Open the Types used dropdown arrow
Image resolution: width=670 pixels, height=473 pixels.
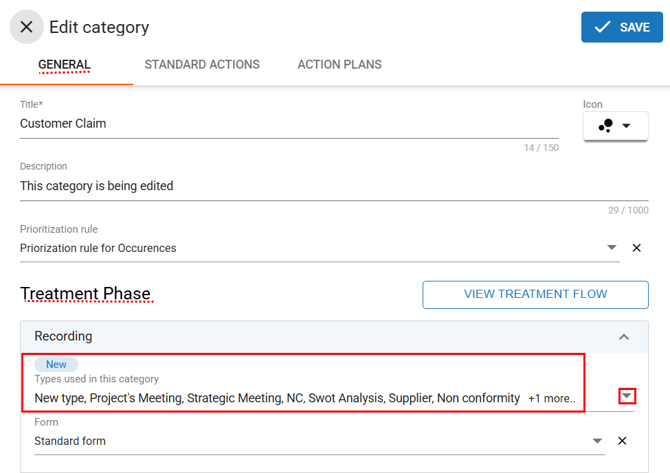pyautogui.click(x=627, y=396)
